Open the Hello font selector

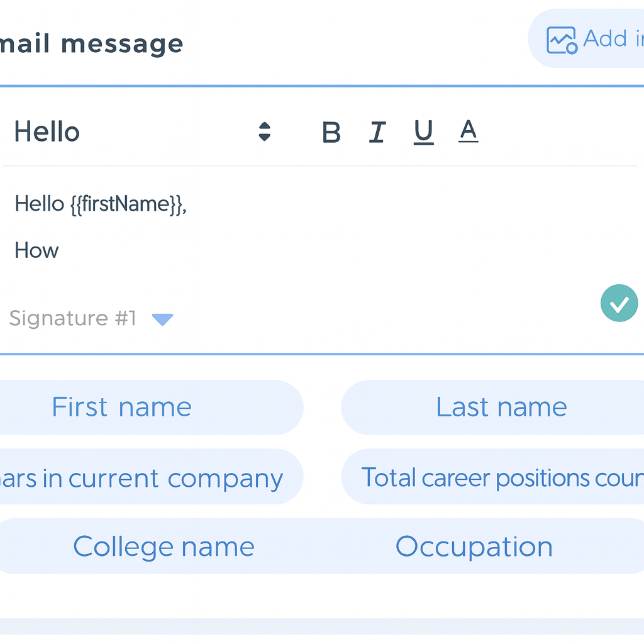[47, 132]
